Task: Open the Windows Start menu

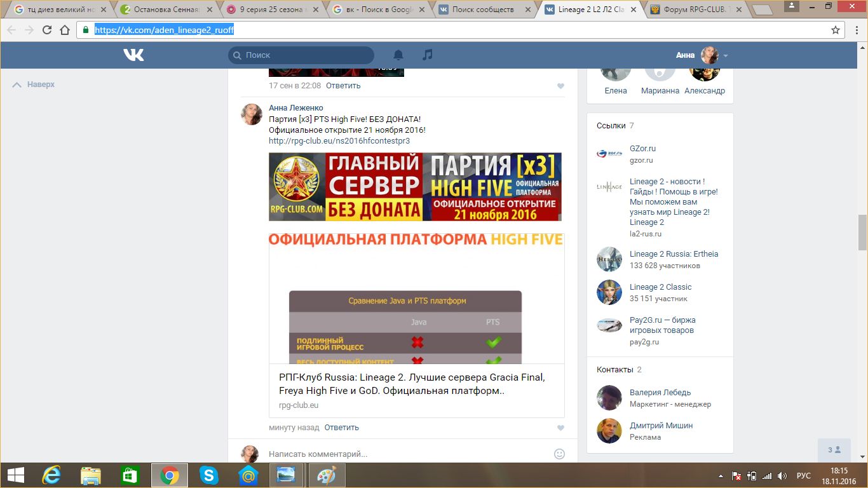Action: [x=16, y=475]
